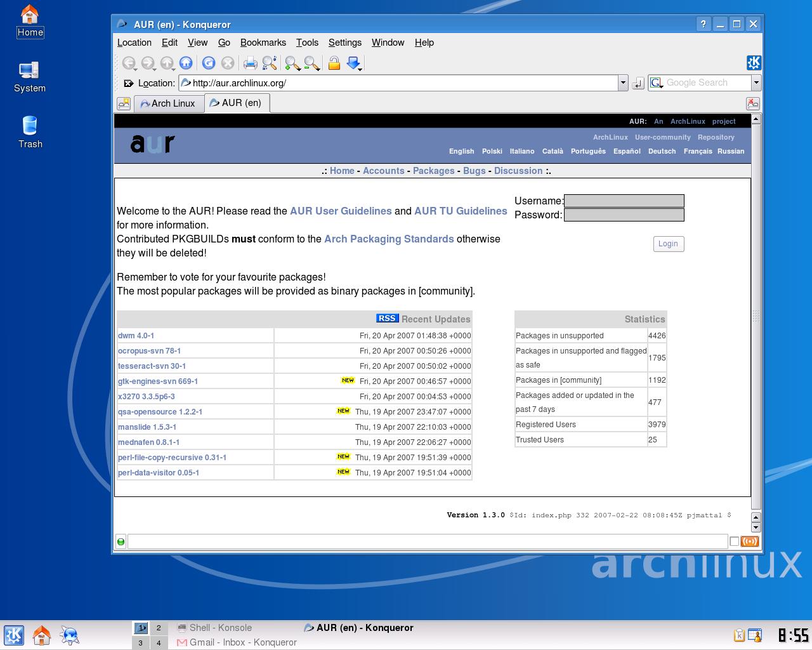Close the current tab using the tab bar icon
Viewport: 812px width, 650px height.
click(x=752, y=103)
